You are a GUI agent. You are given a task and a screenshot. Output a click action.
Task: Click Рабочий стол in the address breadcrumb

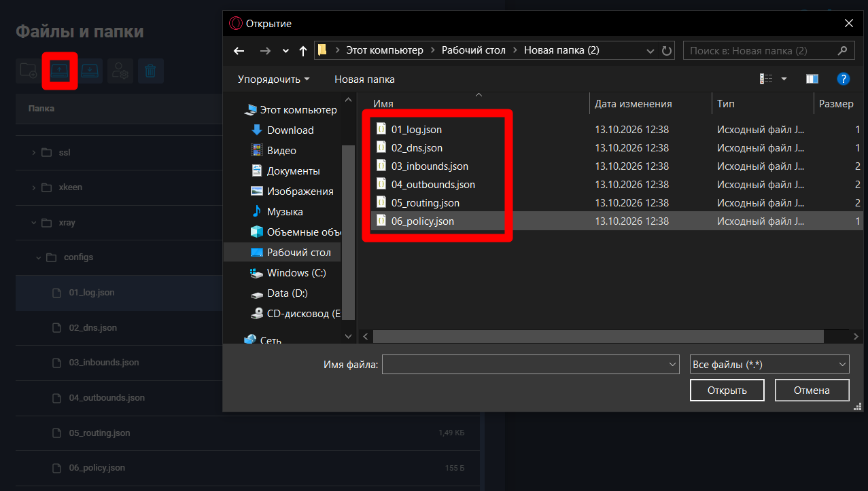[473, 50]
